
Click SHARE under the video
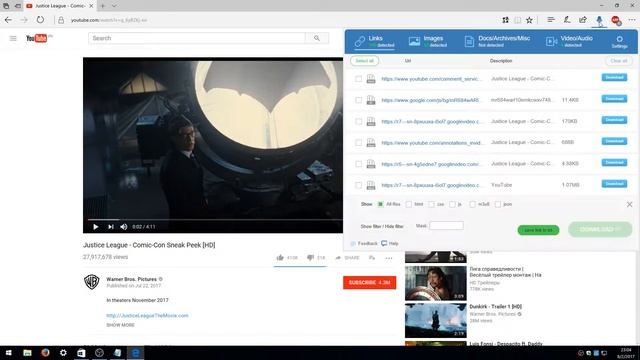[347, 258]
